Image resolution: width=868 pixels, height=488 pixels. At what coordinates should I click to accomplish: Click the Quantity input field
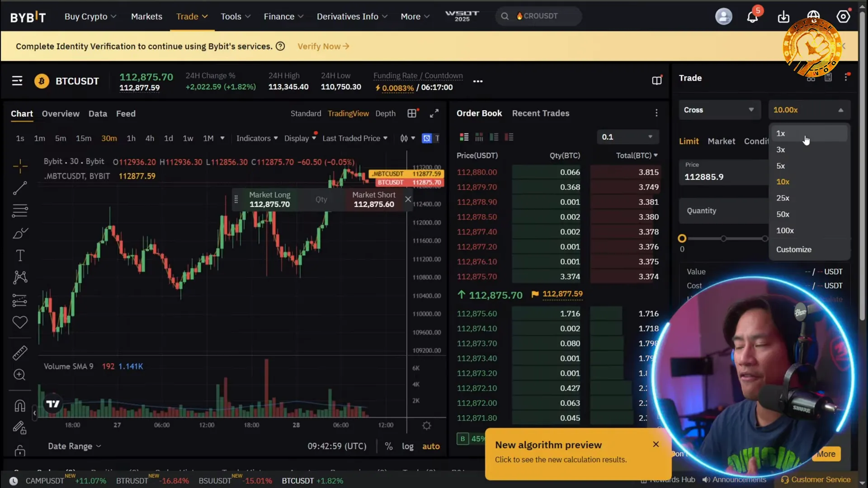click(723, 211)
